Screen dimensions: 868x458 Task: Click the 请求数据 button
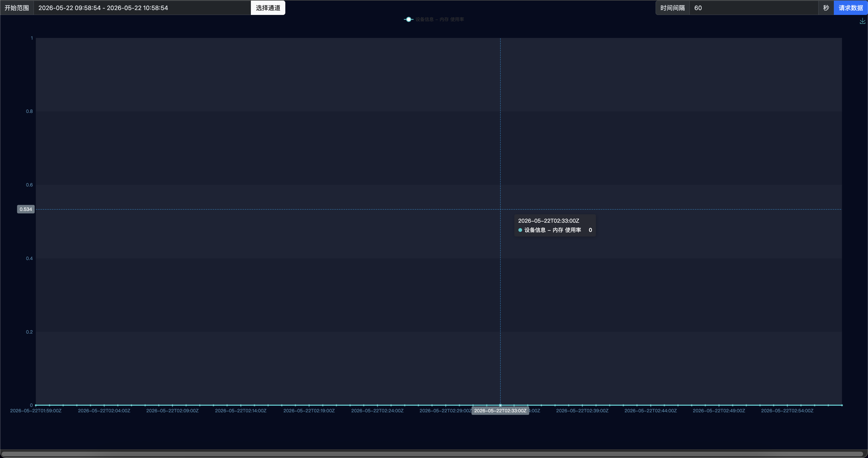[850, 8]
